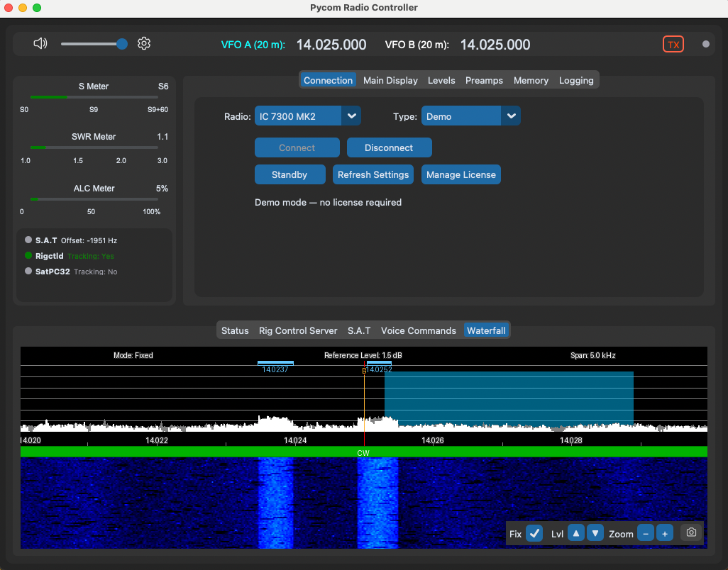Click the 'Span: 5.0 kHz' text

pos(593,355)
